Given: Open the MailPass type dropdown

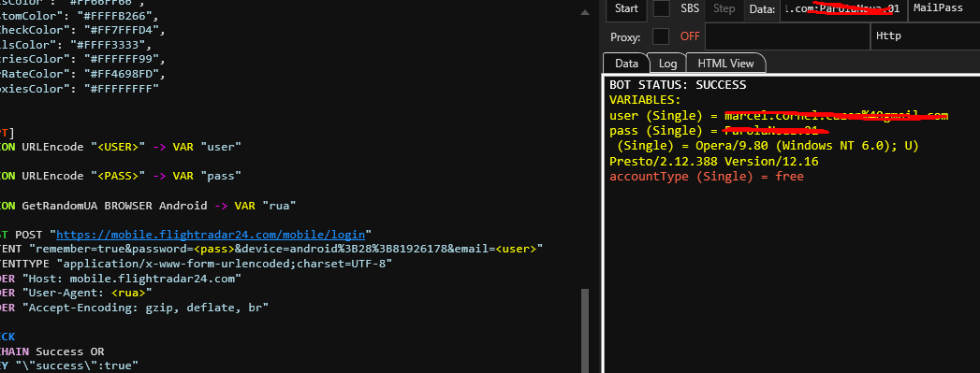Looking at the screenshot, I should pyautogui.click(x=943, y=9).
